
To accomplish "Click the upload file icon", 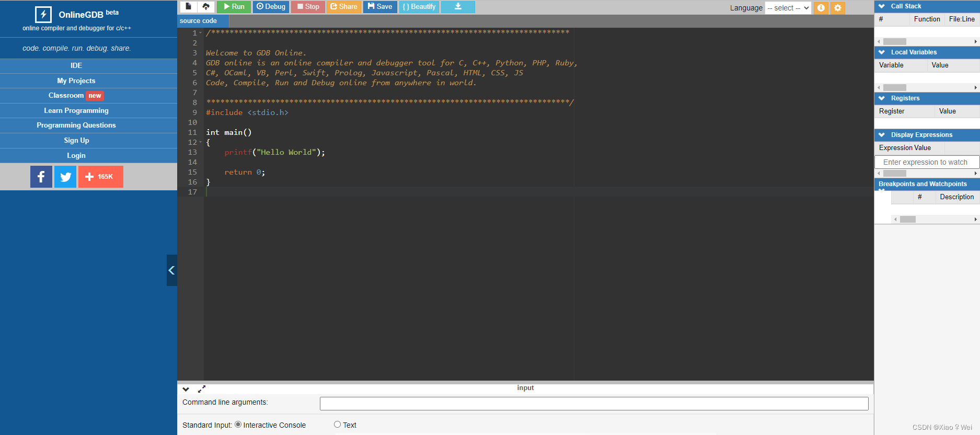I will (x=206, y=7).
